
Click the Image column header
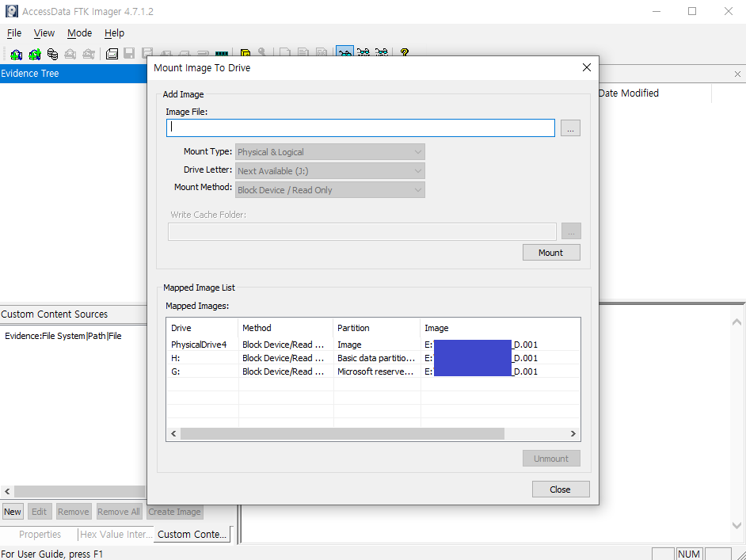[x=500, y=328]
